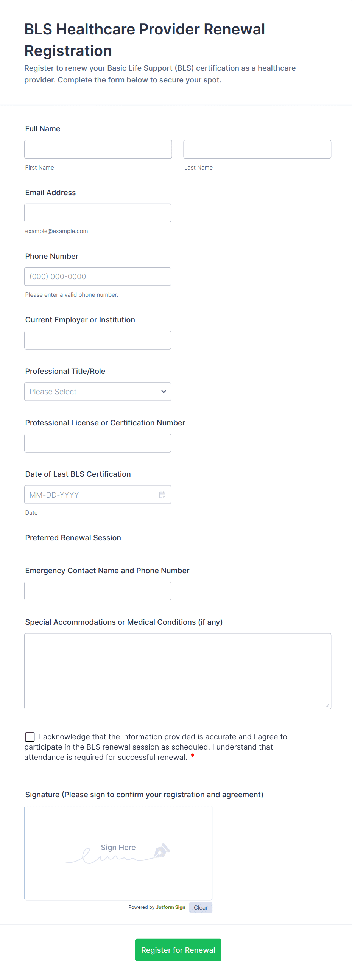This screenshot has height=980, width=352.
Task: Click the textarea resize handle corner
Action: pos(327,705)
